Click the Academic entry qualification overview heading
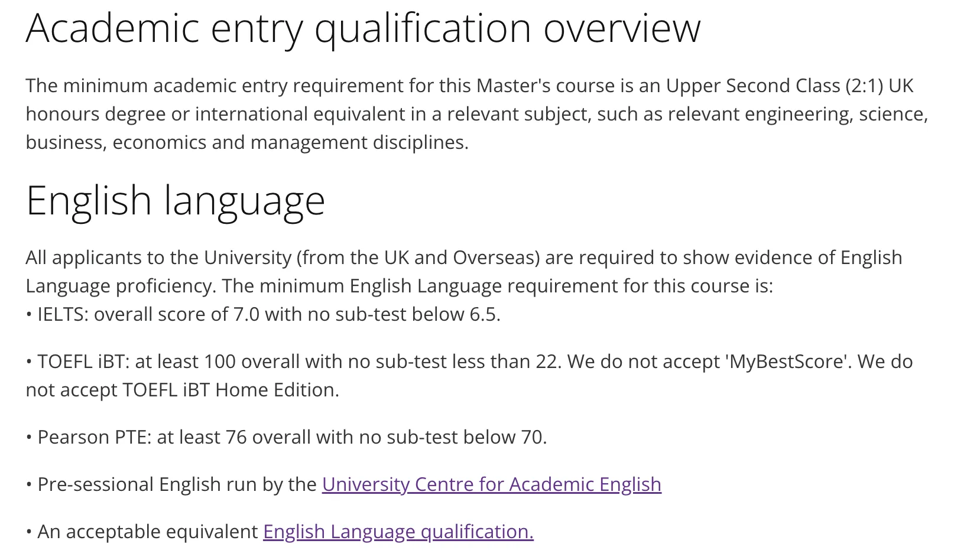The image size is (954, 560). tap(363, 28)
